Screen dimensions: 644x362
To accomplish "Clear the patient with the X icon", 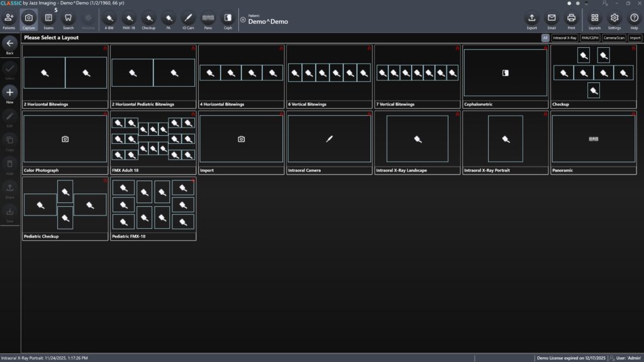I will click(243, 19).
